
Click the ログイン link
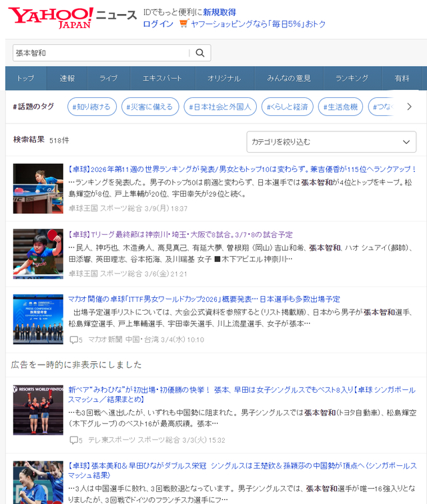[158, 24]
